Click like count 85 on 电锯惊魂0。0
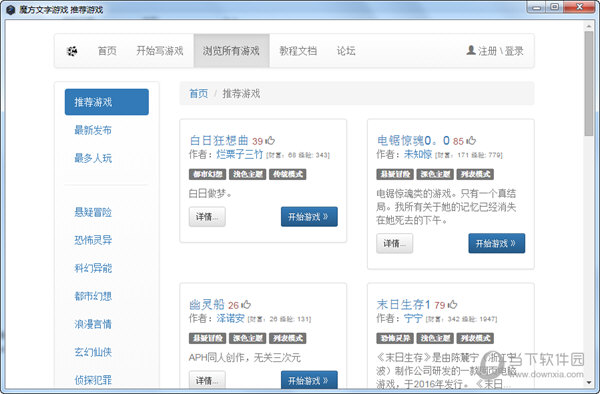 click(458, 142)
